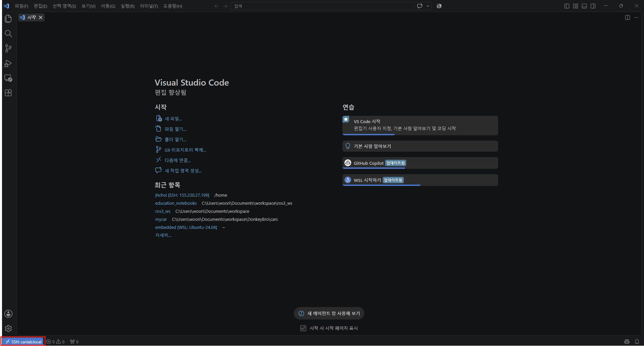Viewport: 644px width, 346px height.
Task: Click the 검색 command center search box
Action: pyautogui.click(x=322, y=6)
